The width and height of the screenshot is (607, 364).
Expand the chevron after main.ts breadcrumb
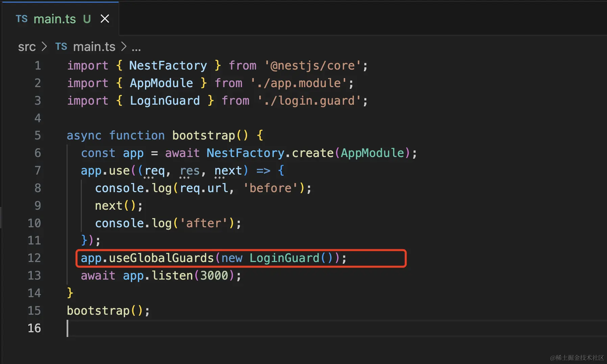pos(124,47)
